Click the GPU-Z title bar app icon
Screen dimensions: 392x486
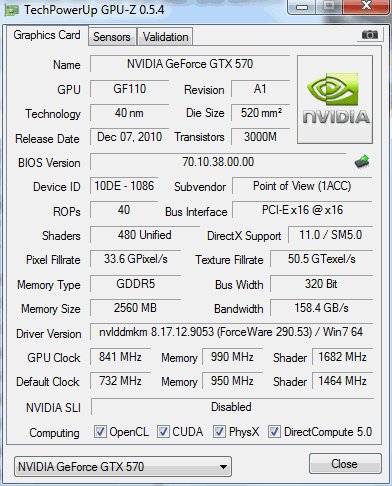[x=12, y=10]
